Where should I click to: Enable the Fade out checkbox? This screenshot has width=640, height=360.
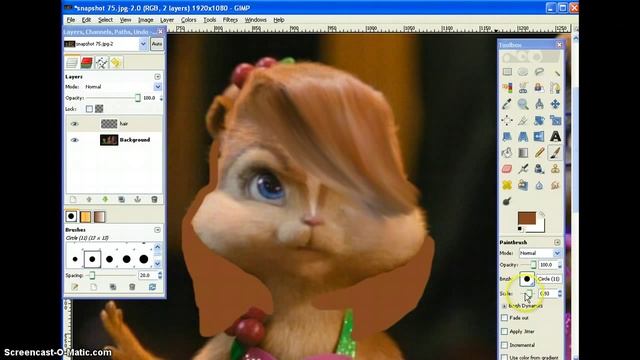tap(504, 318)
